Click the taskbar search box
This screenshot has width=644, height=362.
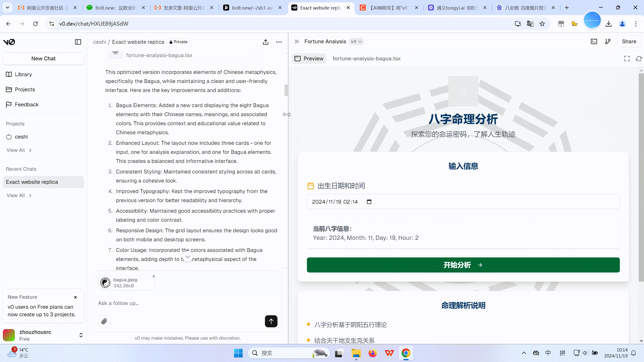pyautogui.click(x=289, y=353)
